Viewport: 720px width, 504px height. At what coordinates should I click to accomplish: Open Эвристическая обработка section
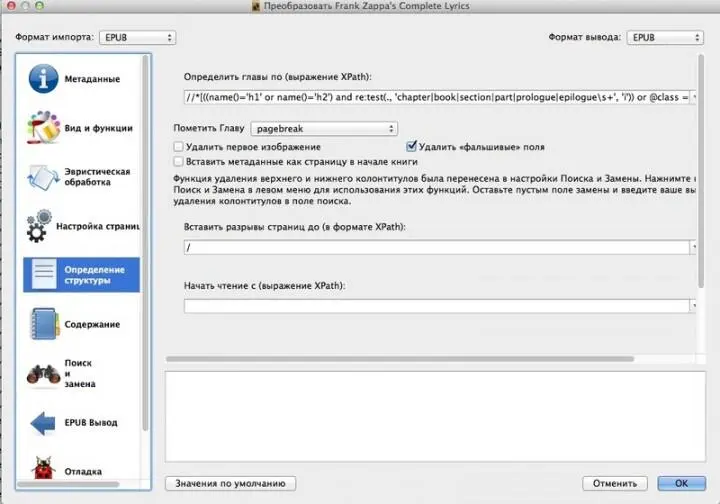pyautogui.click(x=97, y=177)
